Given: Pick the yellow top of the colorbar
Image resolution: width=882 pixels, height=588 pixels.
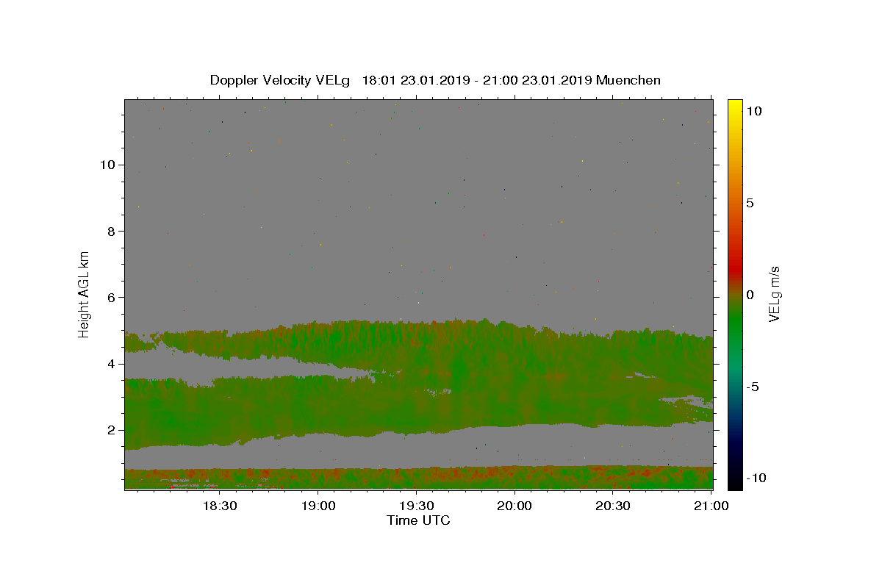Looking at the screenshot, I should pos(734,107).
